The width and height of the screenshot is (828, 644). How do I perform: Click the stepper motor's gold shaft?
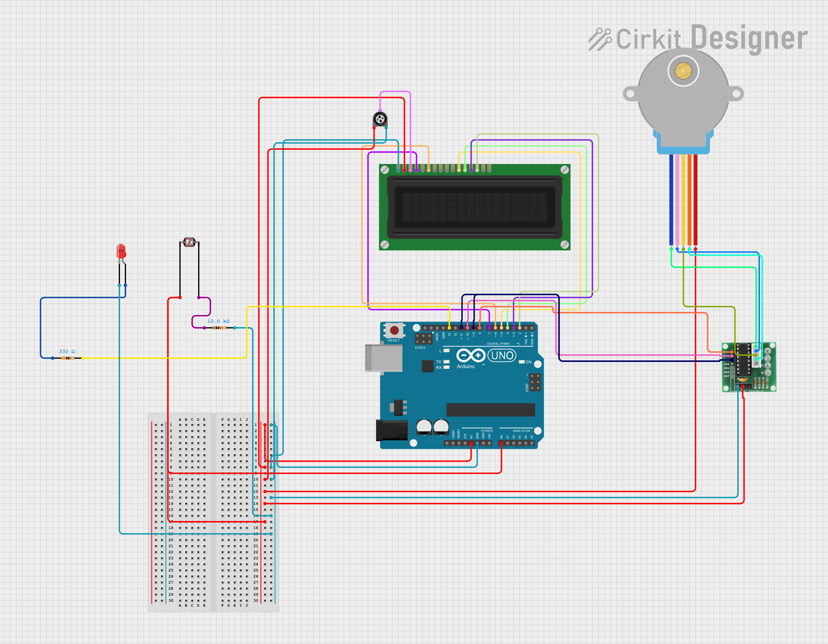click(683, 71)
